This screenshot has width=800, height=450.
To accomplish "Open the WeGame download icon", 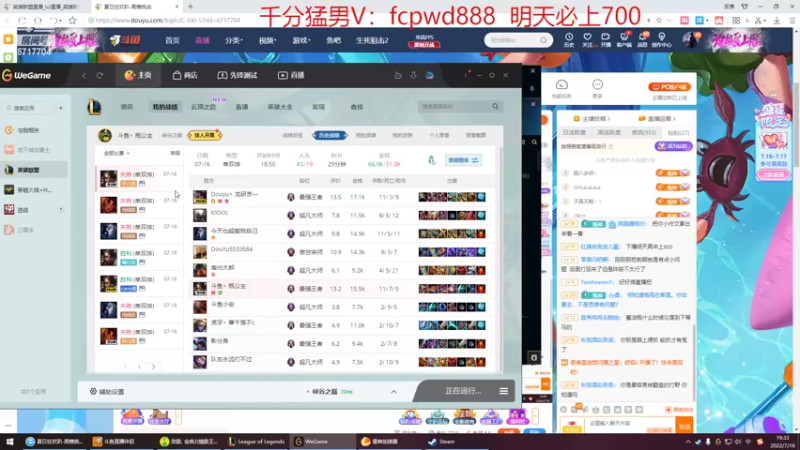I will pos(413,76).
